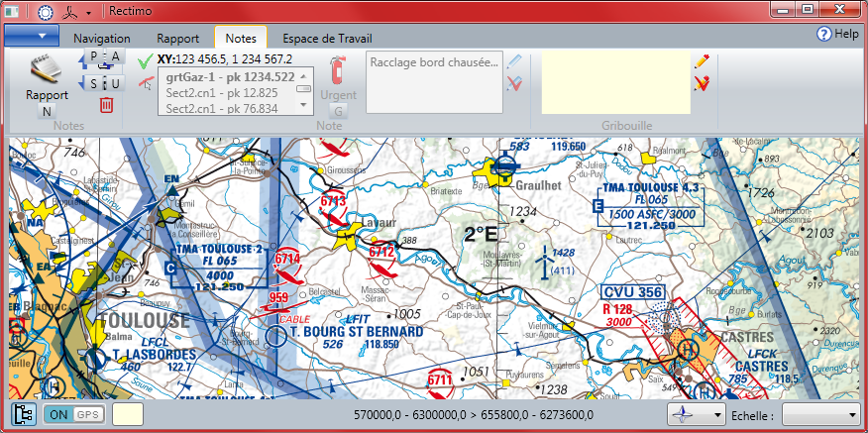868x433 pixels.
Task: Click the blue pencil edit note icon
Action: tap(515, 60)
